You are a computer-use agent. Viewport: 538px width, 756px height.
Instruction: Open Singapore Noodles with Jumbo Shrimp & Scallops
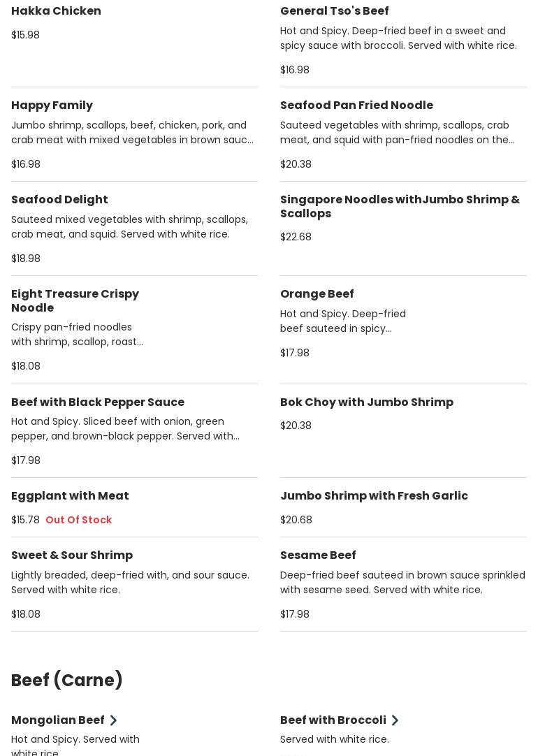coord(400,206)
